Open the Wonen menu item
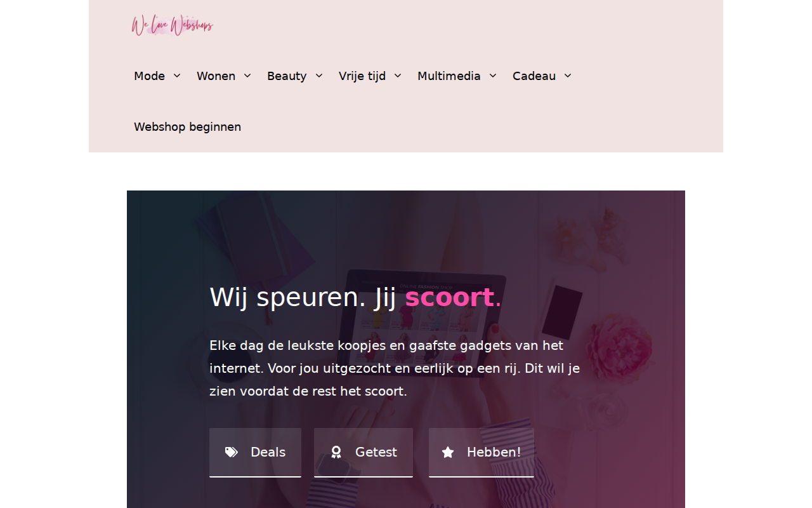812x508 pixels. click(x=216, y=76)
